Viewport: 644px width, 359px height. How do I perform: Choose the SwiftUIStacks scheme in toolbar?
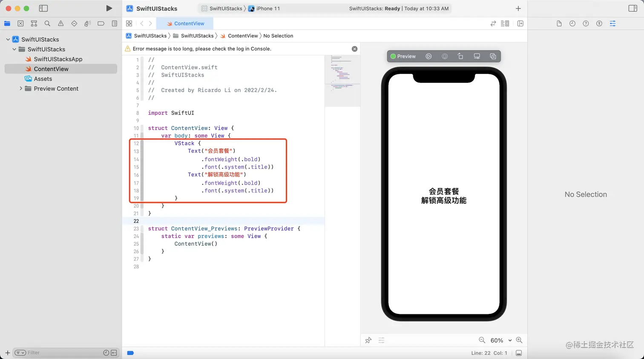pos(221,9)
